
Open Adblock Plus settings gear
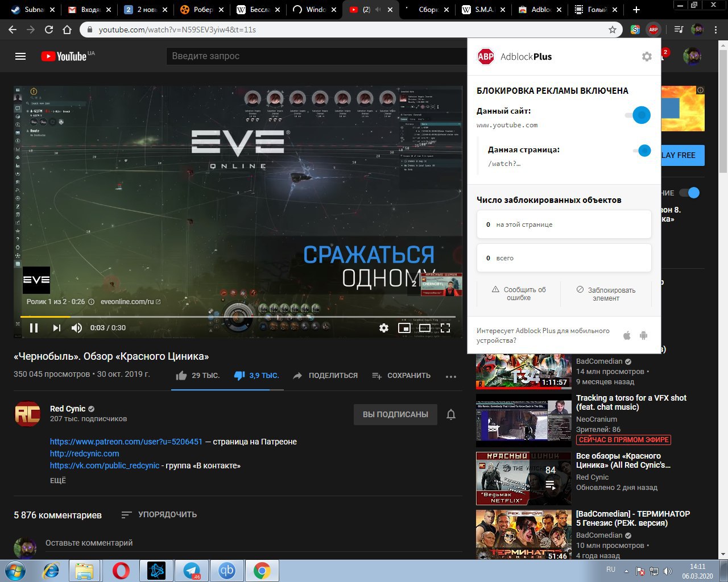coord(647,56)
